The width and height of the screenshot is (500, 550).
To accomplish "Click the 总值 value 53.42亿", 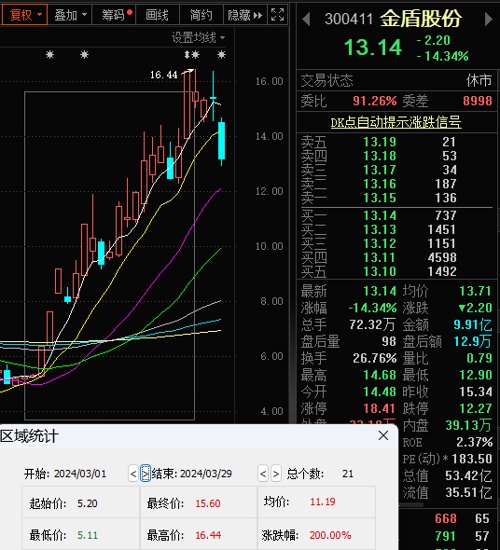I will 469,476.
